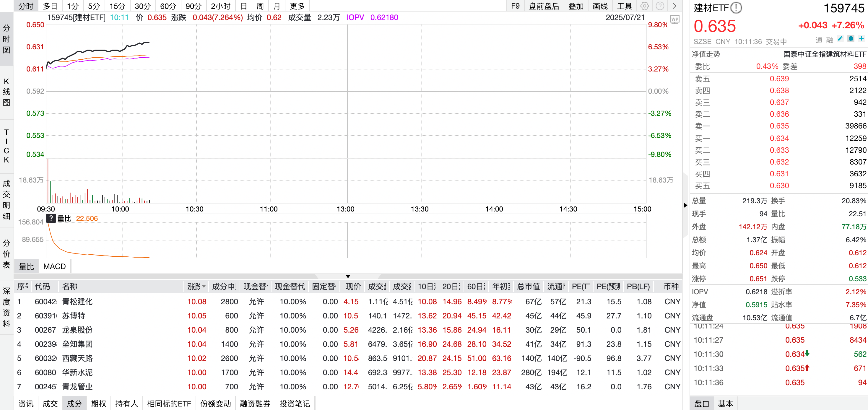Screen dimensions: 868x410
Task: Open settings via the gear icon
Action: point(644,6)
